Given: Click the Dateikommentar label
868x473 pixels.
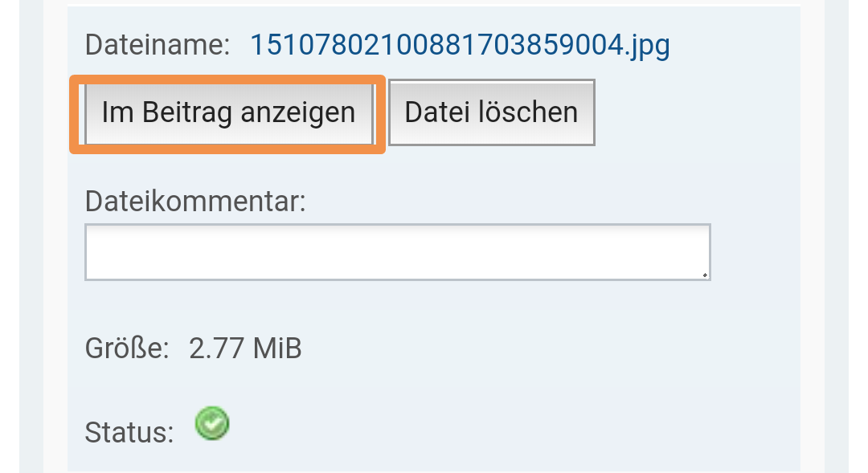Looking at the screenshot, I should [x=195, y=201].
